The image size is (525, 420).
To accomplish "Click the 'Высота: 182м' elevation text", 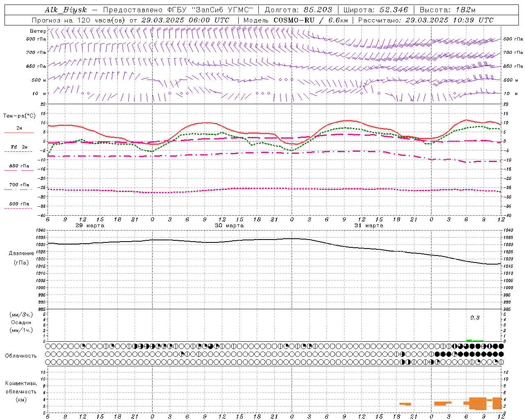I will click(x=447, y=10).
